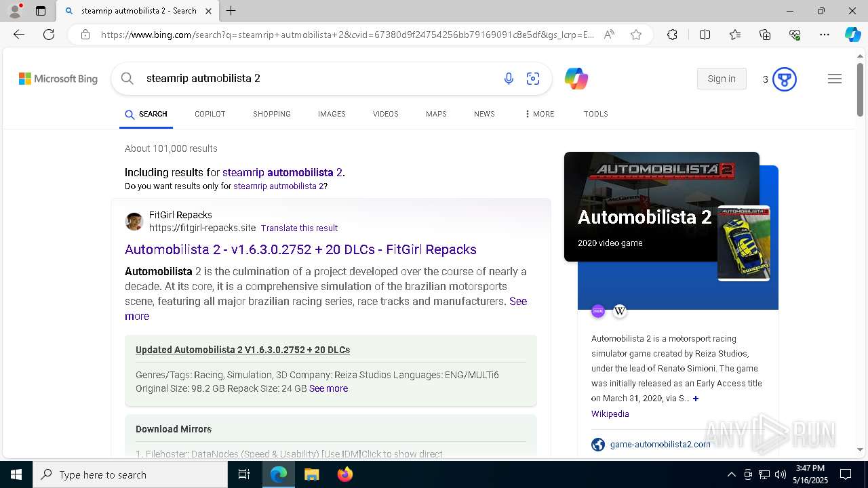Open MORE dropdown in Bing nav
Screen dimensions: 868x488
tap(539, 114)
